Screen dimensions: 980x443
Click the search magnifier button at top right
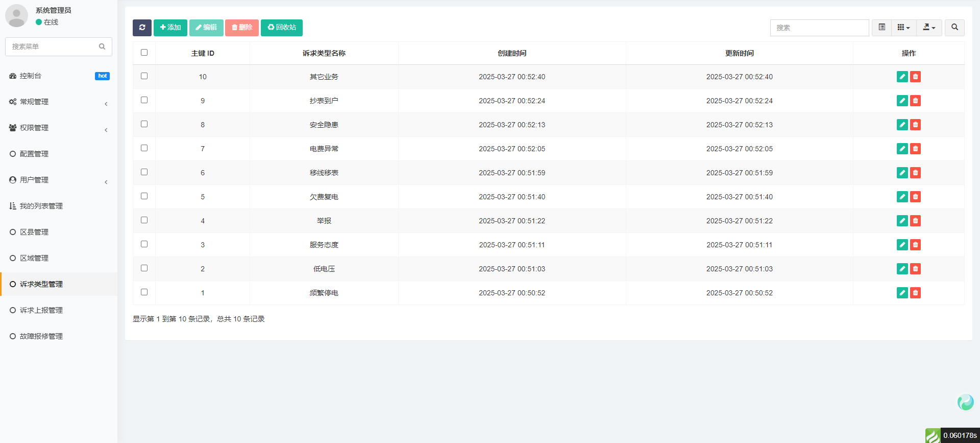tap(954, 28)
